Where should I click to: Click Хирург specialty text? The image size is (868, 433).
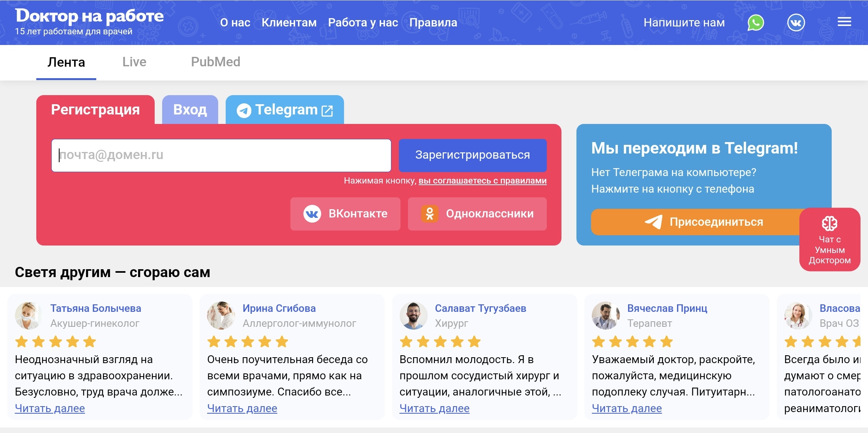(451, 323)
